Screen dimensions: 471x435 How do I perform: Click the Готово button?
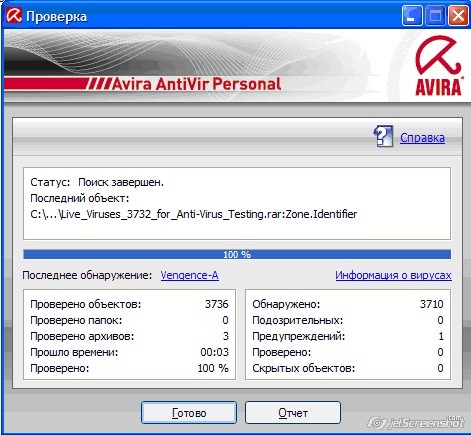point(189,413)
